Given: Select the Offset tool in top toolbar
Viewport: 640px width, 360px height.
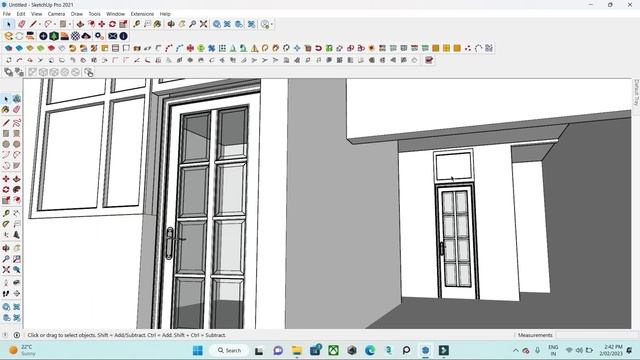Looking at the screenshot, I should [91, 24].
